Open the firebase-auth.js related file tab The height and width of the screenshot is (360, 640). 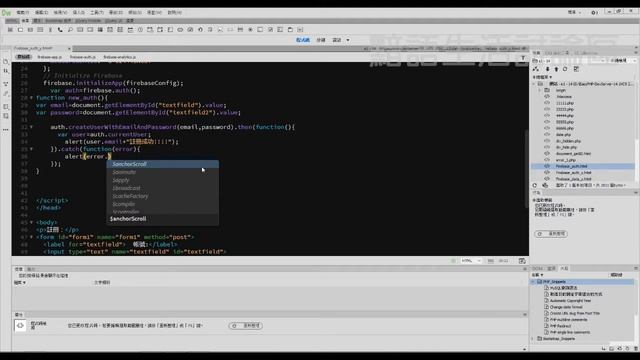coord(83,57)
